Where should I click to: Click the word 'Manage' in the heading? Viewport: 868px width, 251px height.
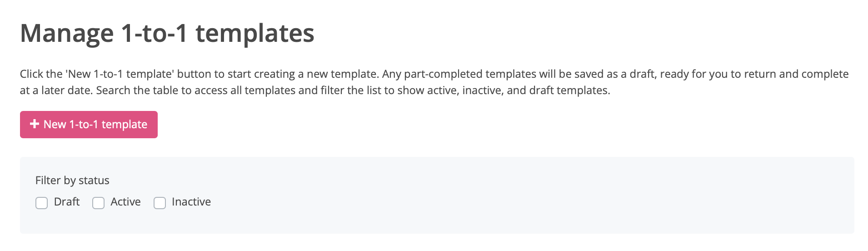tap(67, 33)
